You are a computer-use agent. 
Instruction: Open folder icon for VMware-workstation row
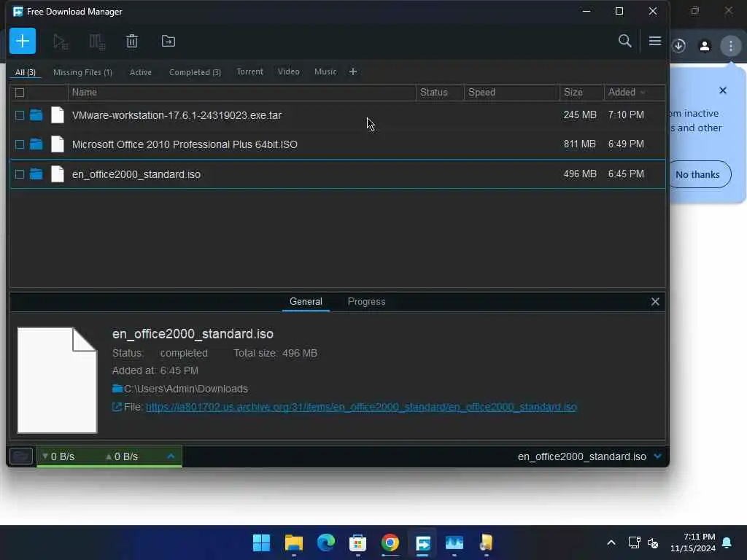(x=36, y=114)
